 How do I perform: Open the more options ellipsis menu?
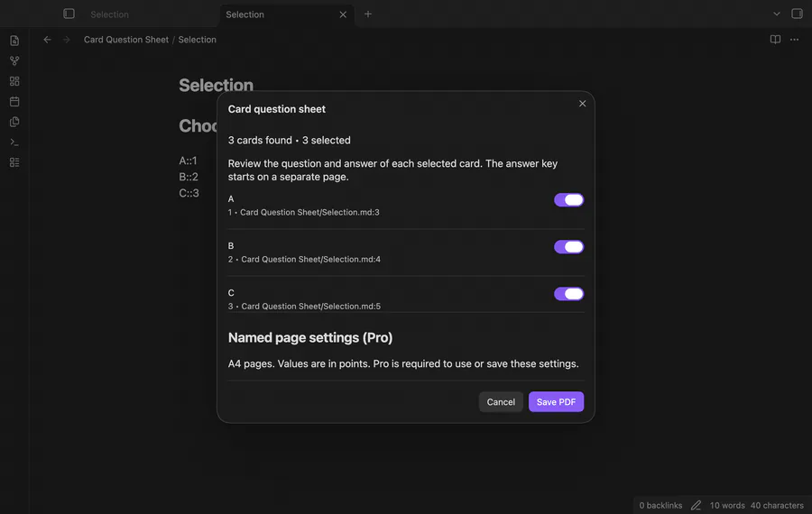(794, 40)
